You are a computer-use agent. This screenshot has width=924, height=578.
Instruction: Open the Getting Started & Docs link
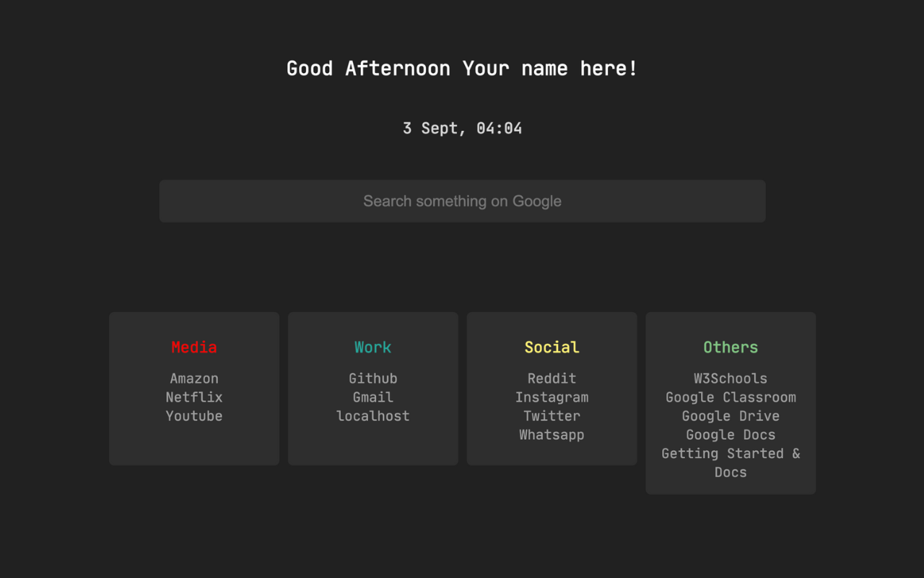point(731,462)
